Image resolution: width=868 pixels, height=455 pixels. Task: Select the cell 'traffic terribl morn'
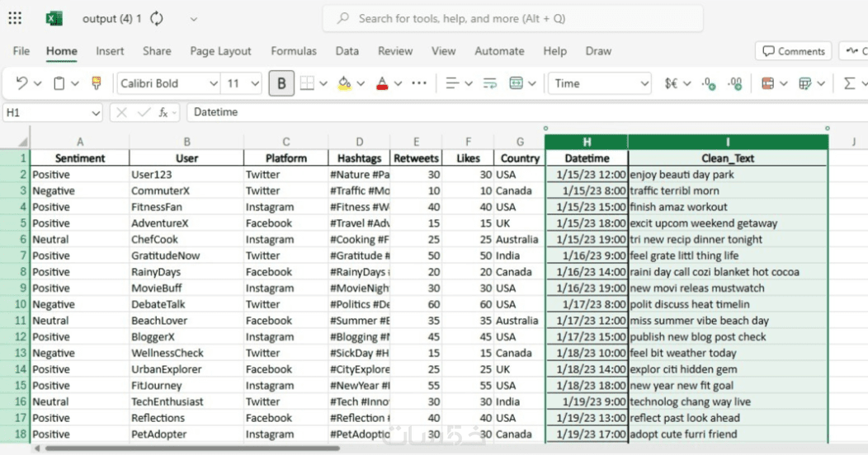pyautogui.click(x=728, y=190)
